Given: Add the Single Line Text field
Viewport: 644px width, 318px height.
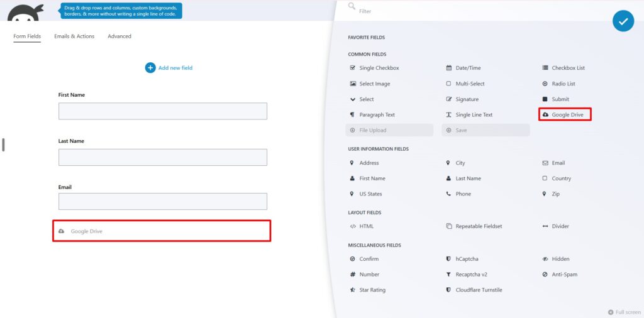Looking at the screenshot, I should point(469,115).
